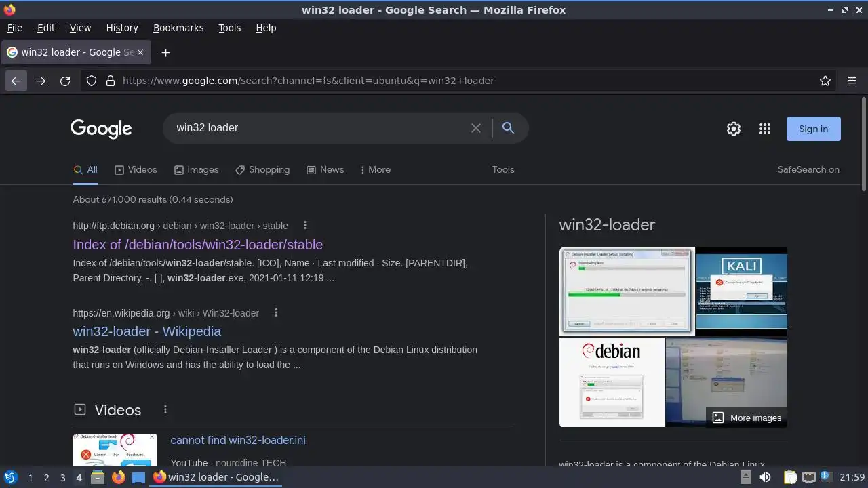
Task: Open a new tab with the plus
Action: [x=165, y=52]
